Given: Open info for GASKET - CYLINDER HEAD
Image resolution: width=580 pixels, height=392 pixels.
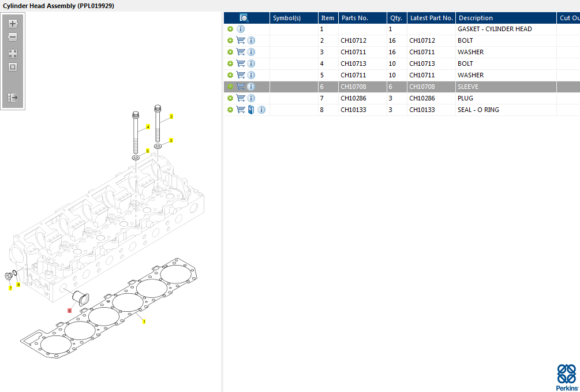Looking at the screenshot, I should point(241,29).
